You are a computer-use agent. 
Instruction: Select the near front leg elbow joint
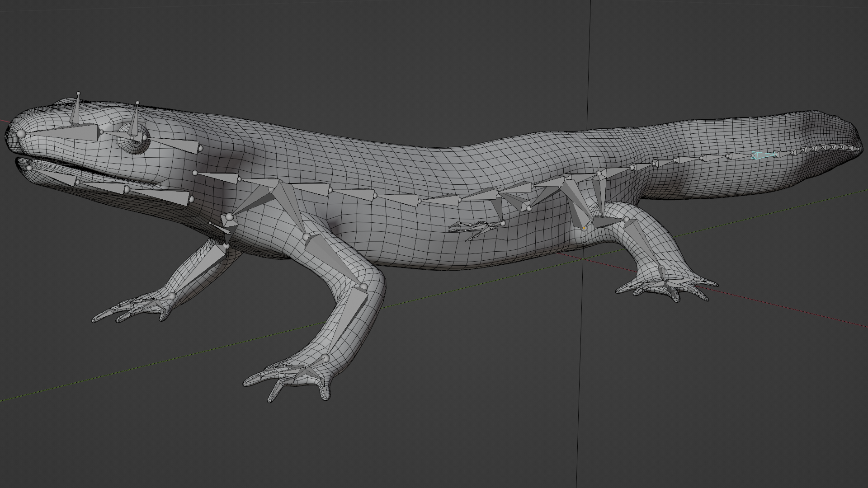click(364, 286)
